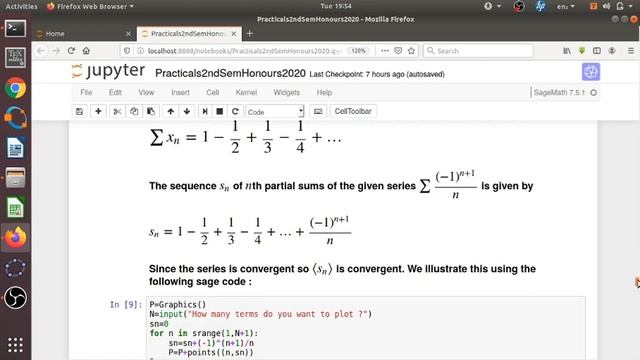Click the tracking protection shield icon
Screen dimensions: 640x360
pyautogui.click(x=127, y=51)
